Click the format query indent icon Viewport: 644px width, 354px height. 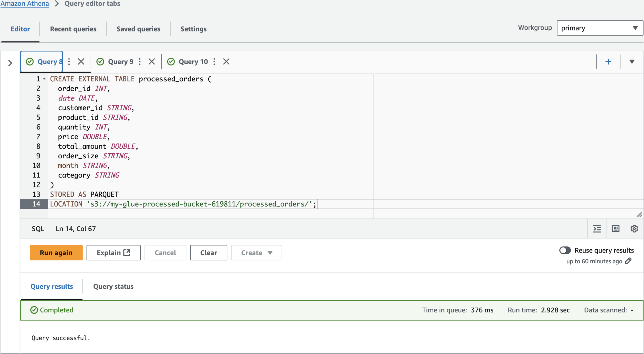[x=597, y=229]
